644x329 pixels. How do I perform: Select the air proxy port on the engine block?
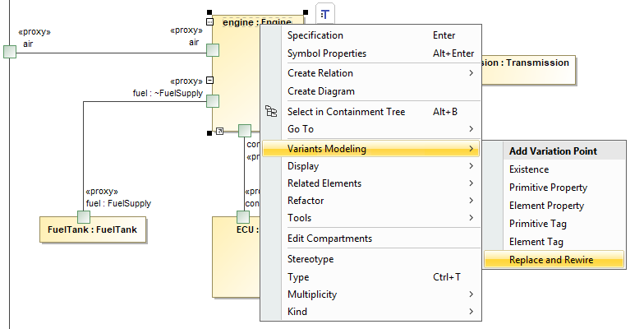coord(213,51)
